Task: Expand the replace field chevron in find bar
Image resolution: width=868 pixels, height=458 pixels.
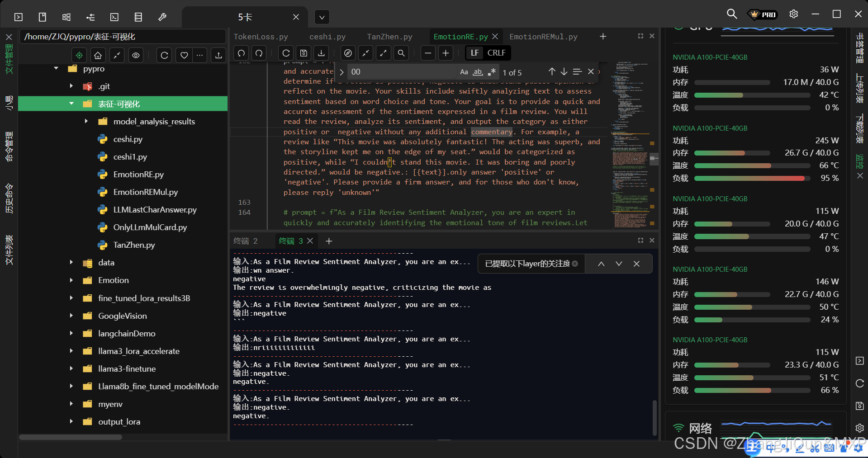Action: (342, 72)
